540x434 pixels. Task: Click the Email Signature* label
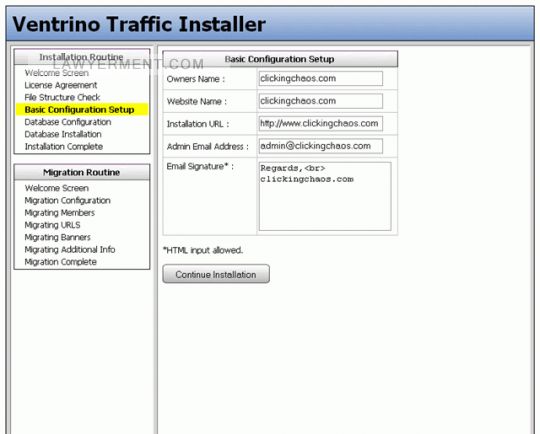200,166
